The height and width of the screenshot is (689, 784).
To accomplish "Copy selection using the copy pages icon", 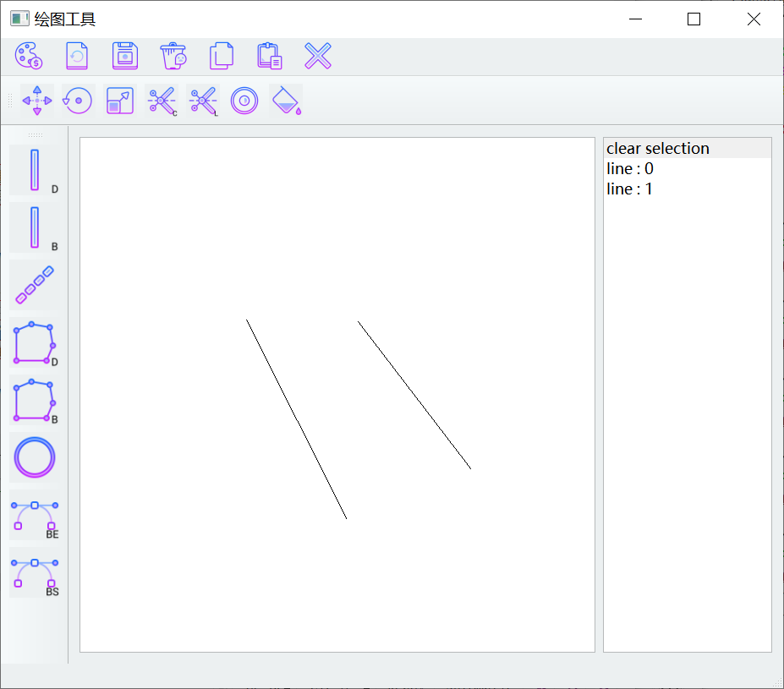I will click(222, 56).
